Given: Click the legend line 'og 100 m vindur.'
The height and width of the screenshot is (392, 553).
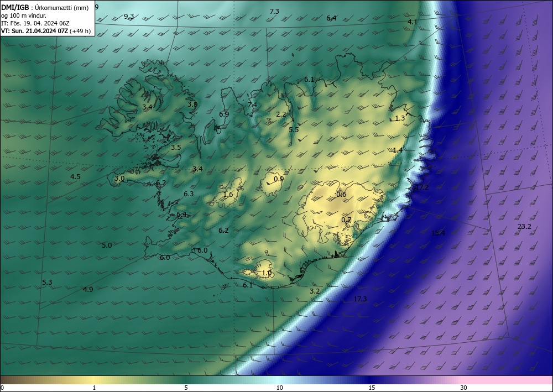Looking at the screenshot, I should (24, 15).
